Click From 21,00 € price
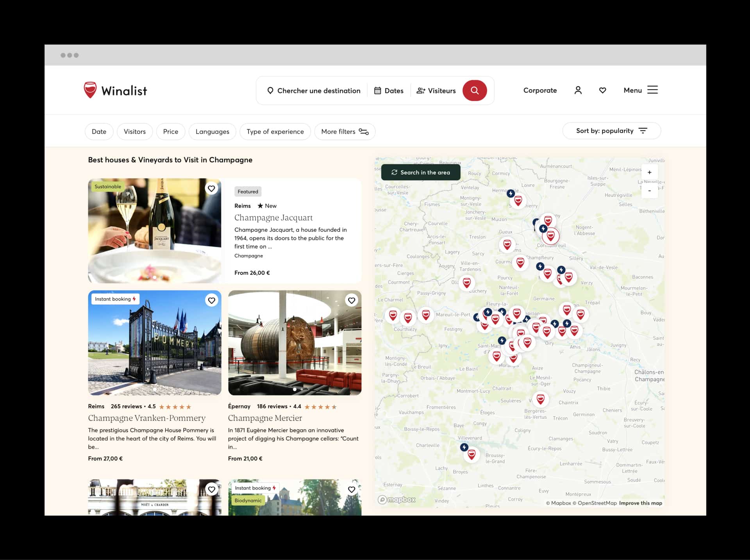The image size is (750, 560). pos(245,458)
